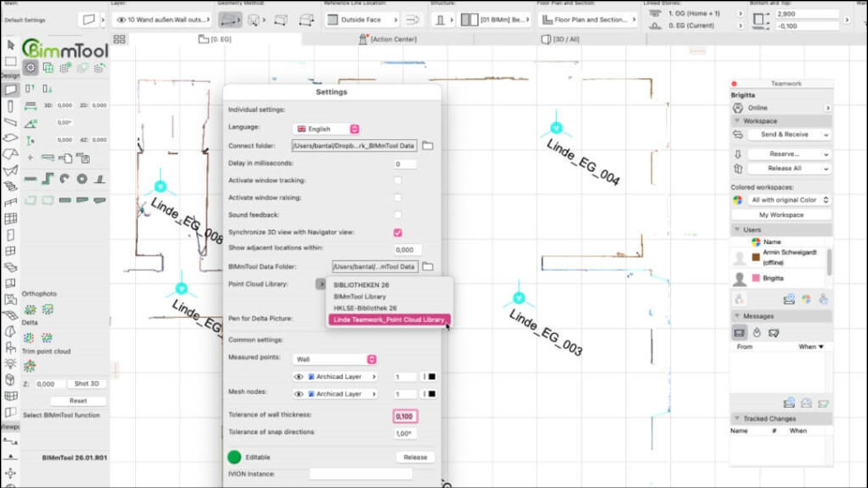Screen dimensions: 868x488
Task: Click the Release All button
Action: click(789, 168)
